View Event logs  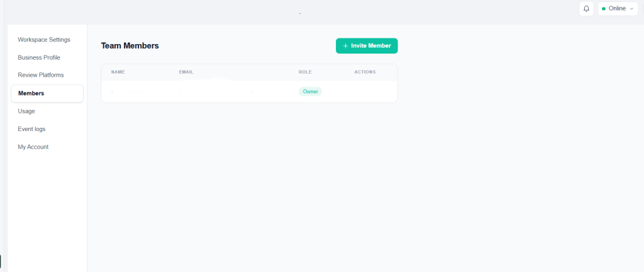coord(31,129)
